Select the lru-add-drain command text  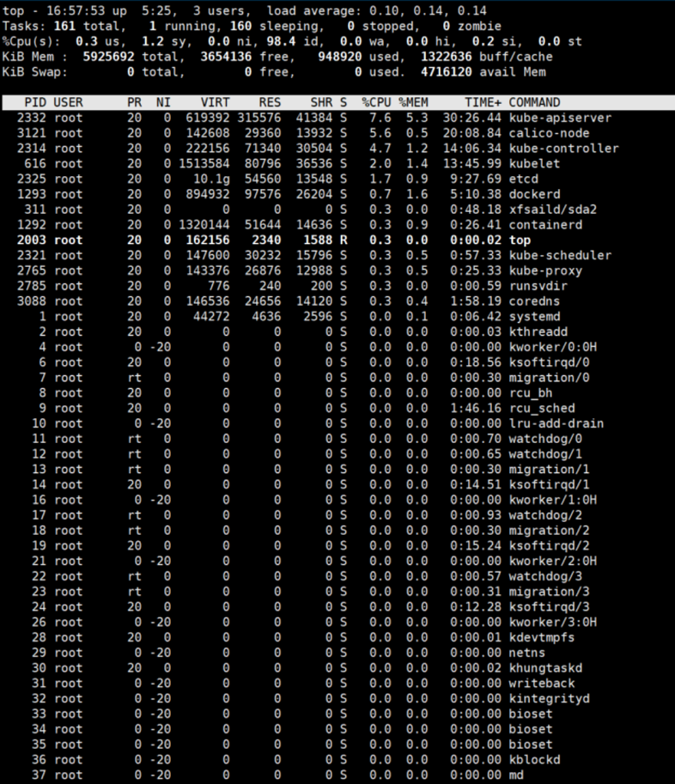(x=556, y=423)
